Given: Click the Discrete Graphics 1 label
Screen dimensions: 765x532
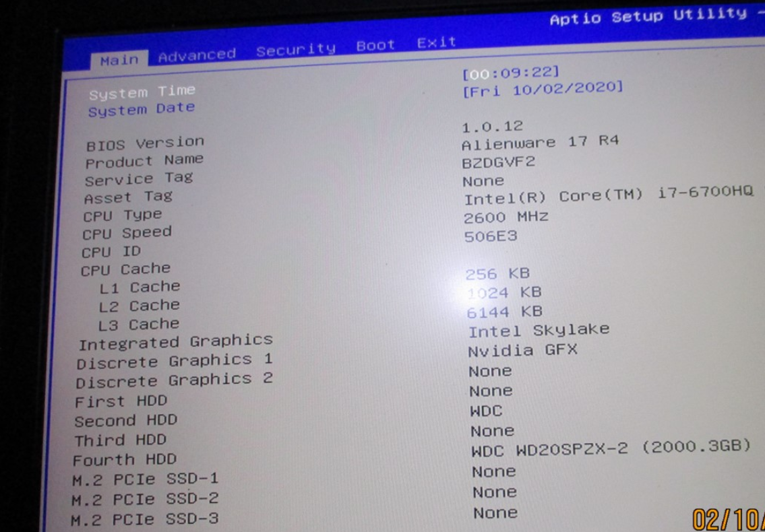Looking at the screenshot, I should tap(174, 362).
